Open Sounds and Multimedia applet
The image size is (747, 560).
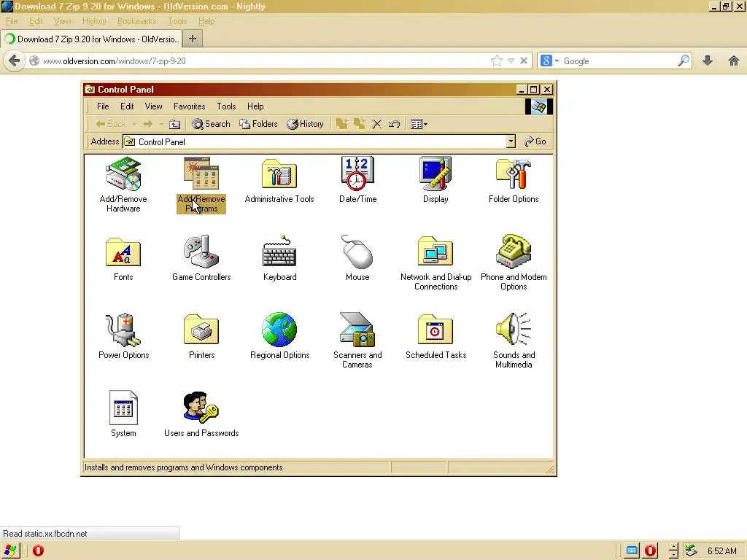point(514,341)
